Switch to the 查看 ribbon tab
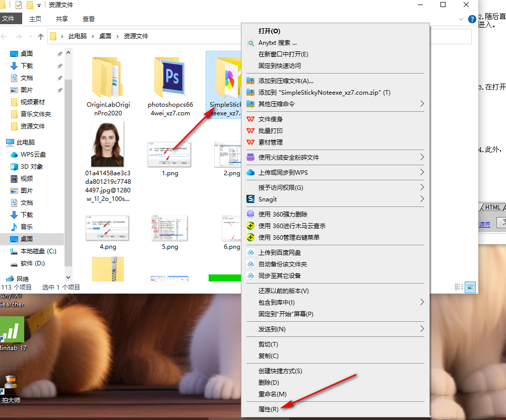Viewport: 506px width, 420px height. click(x=88, y=19)
